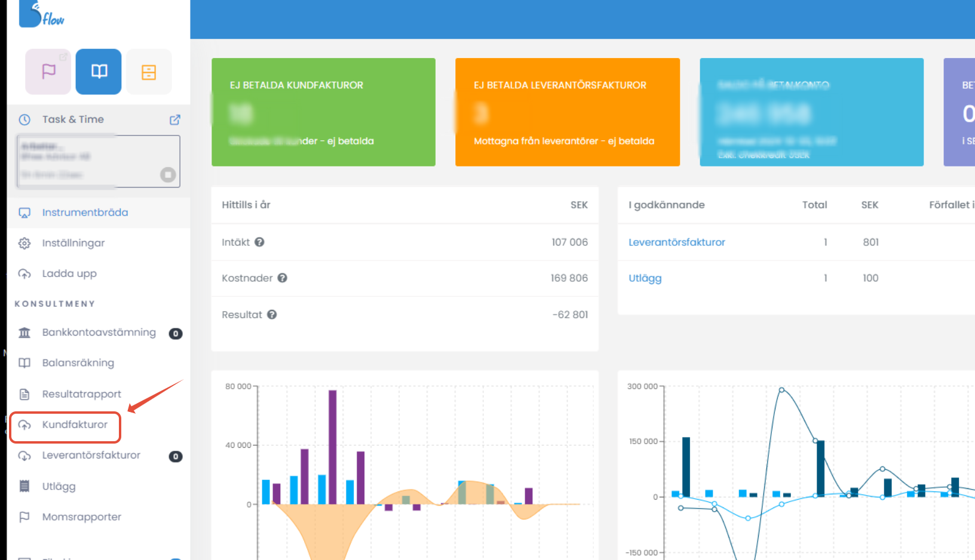Click the cloud icon beside Ladda upp
Viewport: 975px width, 560px height.
(24, 273)
